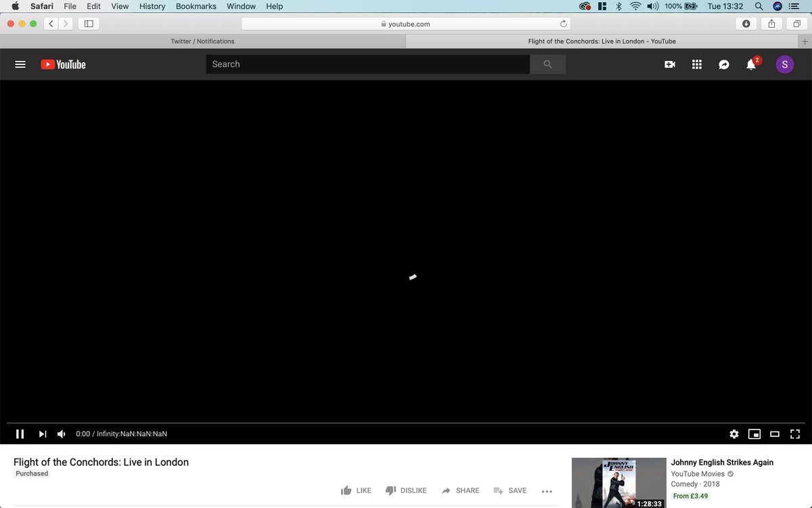Switch to the Twitter Notifications tab

[x=202, y=41]
